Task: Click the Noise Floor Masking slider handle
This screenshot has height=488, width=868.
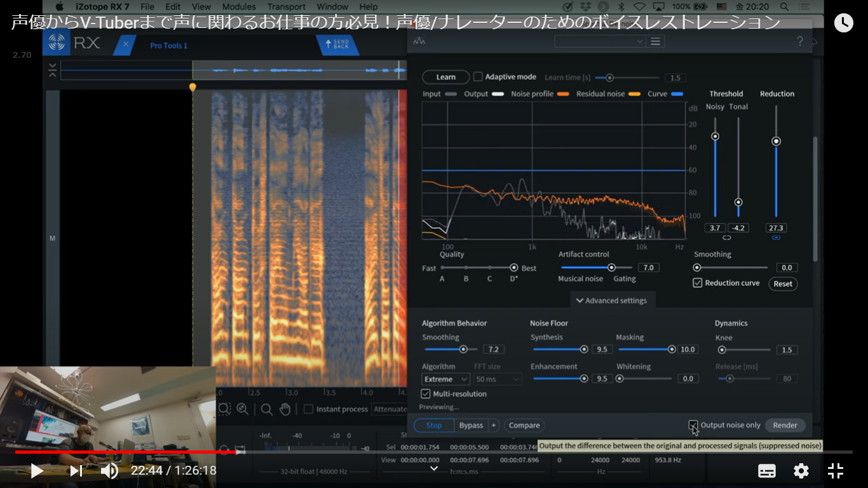Action: (x=672, y=349)
